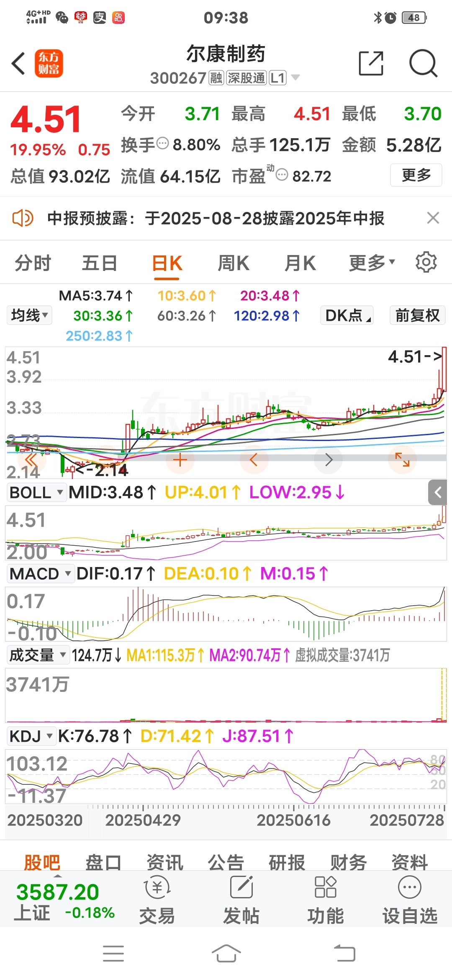Tap the plus zoom-in chart icon
This screenshot has height=980, width=452.
180,460
